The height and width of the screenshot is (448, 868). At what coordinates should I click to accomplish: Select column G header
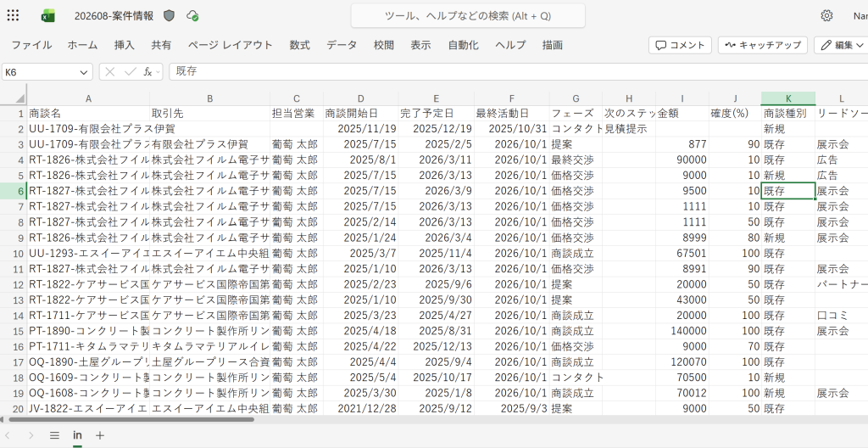576,98
